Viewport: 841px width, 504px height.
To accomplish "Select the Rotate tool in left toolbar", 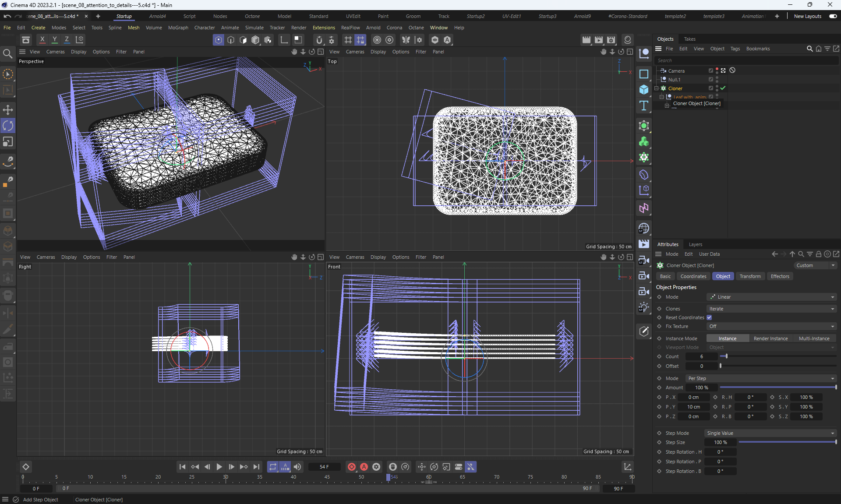I will click(8, 126).
